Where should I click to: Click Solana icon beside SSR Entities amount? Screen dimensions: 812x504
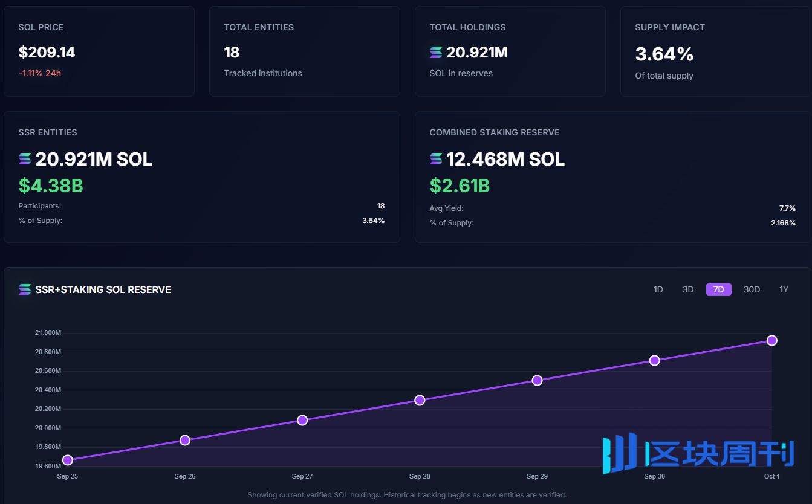click(25, 159)
